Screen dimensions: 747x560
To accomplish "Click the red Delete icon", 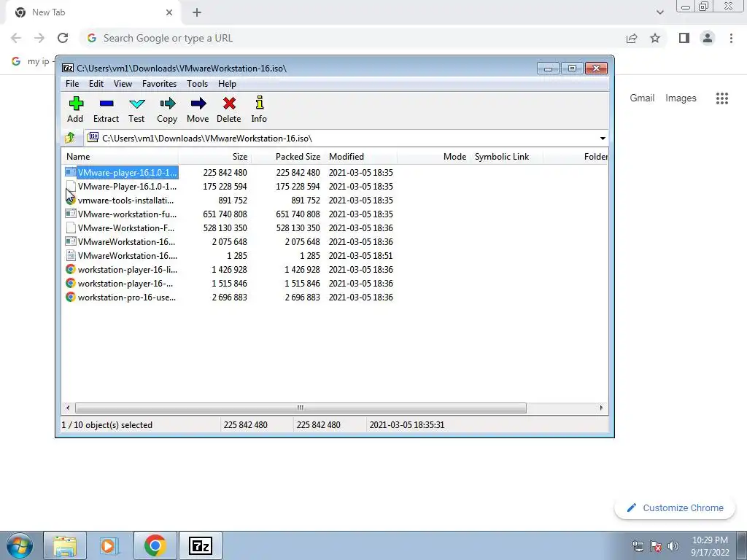I will point(229,104).
